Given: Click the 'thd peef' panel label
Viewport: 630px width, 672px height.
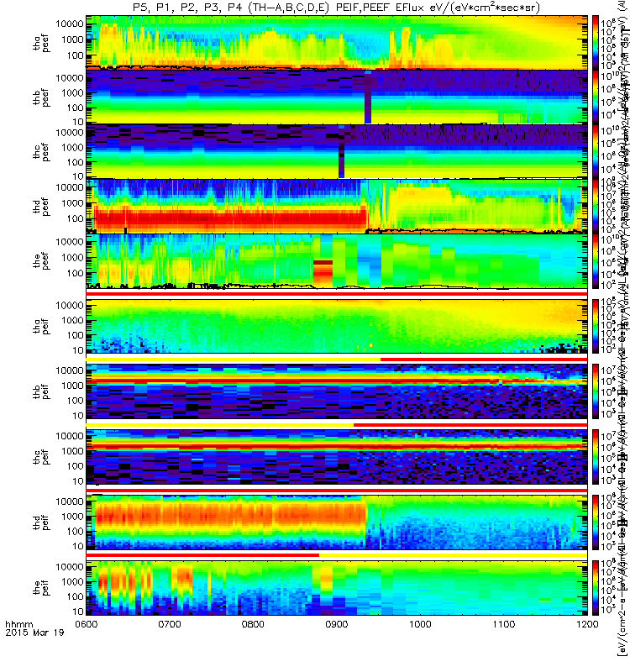Looking at the screenshot, I should tap(41, 207).
